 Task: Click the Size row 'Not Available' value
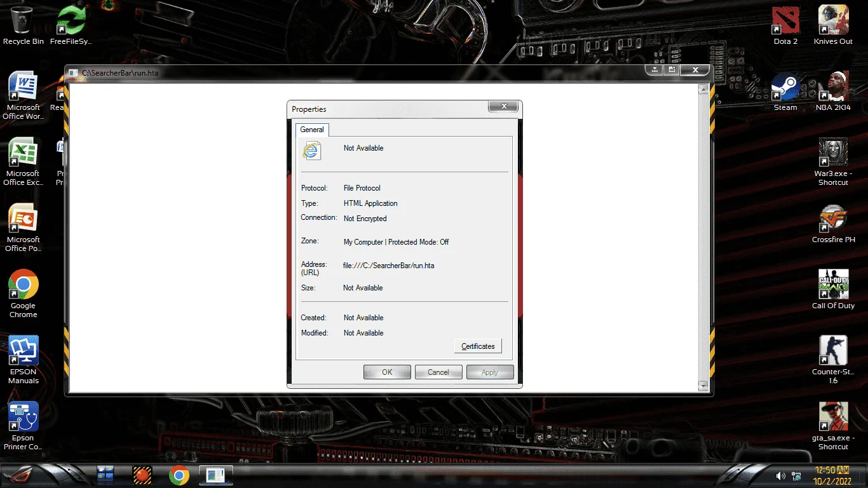point(363,288)
